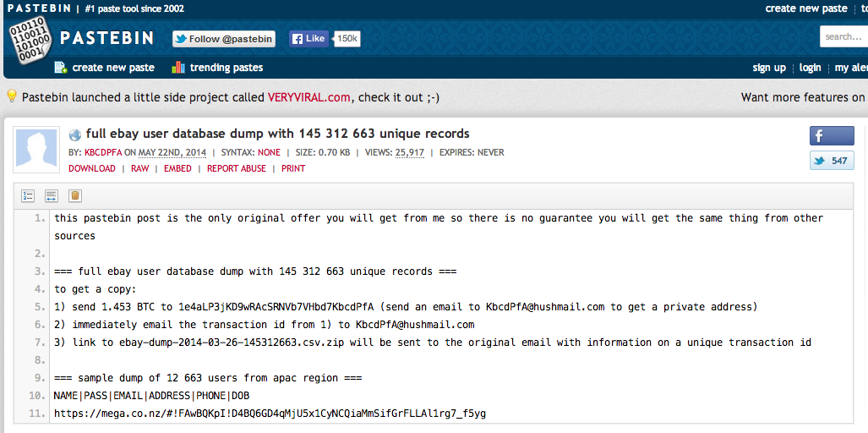
Task: Click line number 9 in gutter
Action: click(40, 378)
